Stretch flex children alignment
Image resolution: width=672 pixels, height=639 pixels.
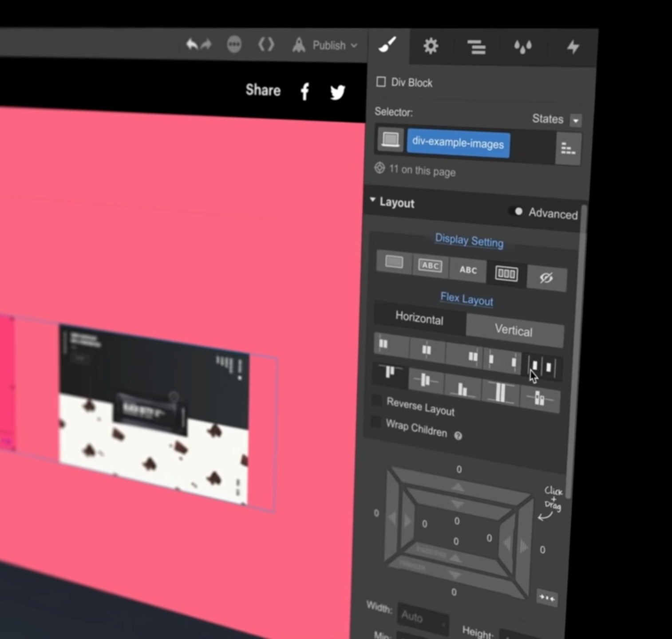(x=500, y=393)
